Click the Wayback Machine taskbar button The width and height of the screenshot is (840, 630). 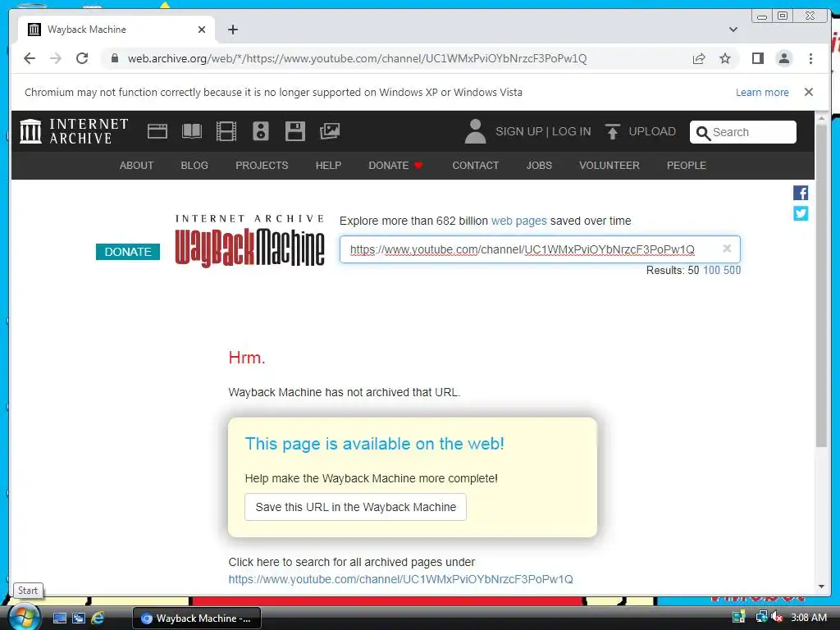pos(197,619)
